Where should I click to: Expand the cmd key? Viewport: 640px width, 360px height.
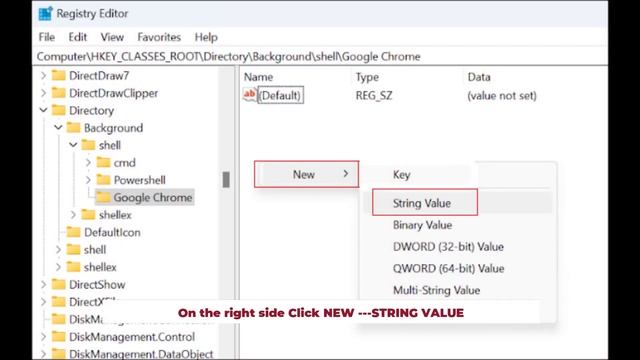[x=88, y=162]
